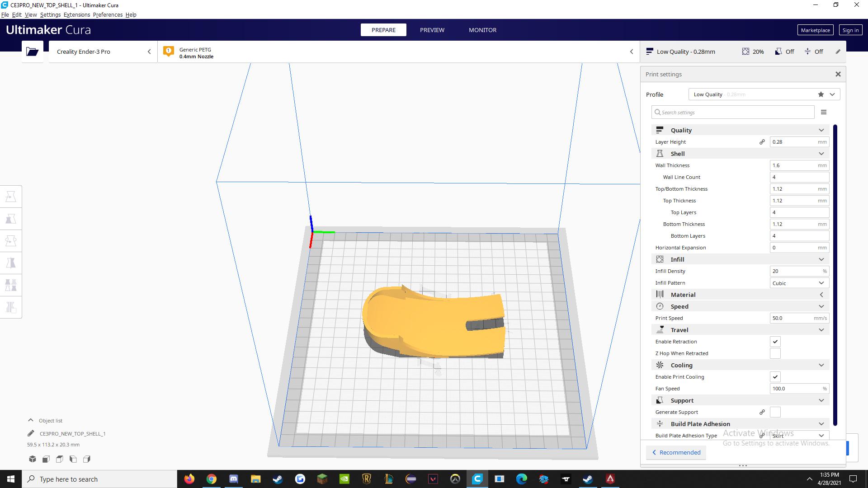Open the Extensions menu
868x488 pixels.
pyautogui.click(x=77, y=14)
